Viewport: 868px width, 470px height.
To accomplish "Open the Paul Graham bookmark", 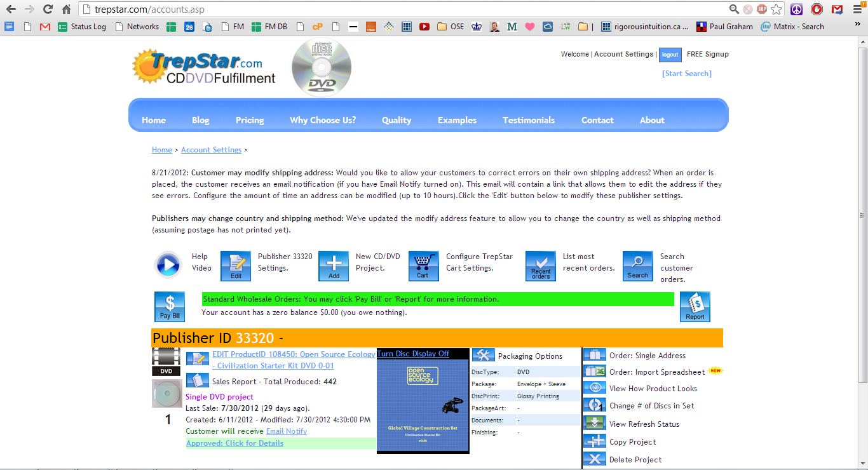I will (724, 27).
